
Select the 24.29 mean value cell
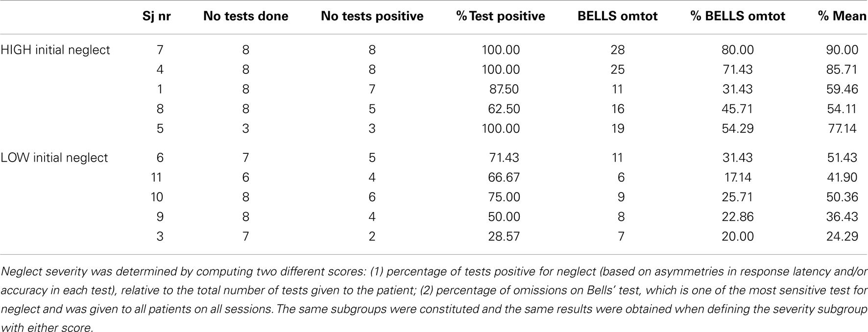[842, 236]
